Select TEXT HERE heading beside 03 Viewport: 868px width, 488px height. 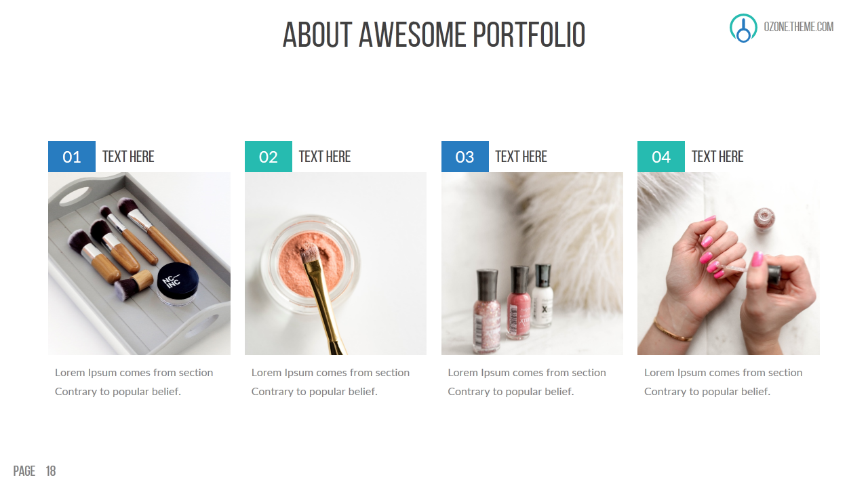click(521, 157)
